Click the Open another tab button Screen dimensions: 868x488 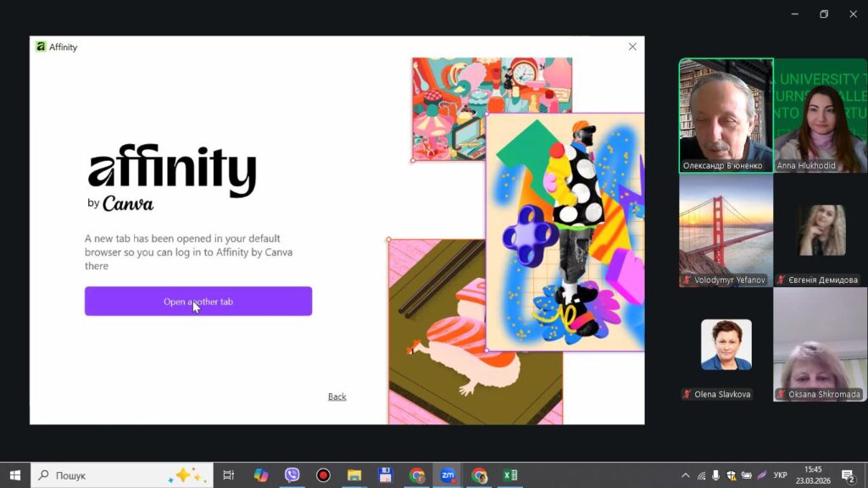pyautogui.click(x=198, y=302)
